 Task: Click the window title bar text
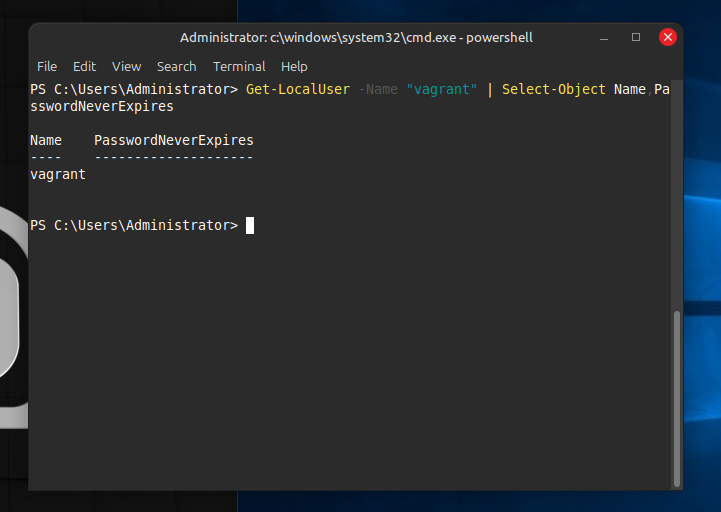click(356, 38)
